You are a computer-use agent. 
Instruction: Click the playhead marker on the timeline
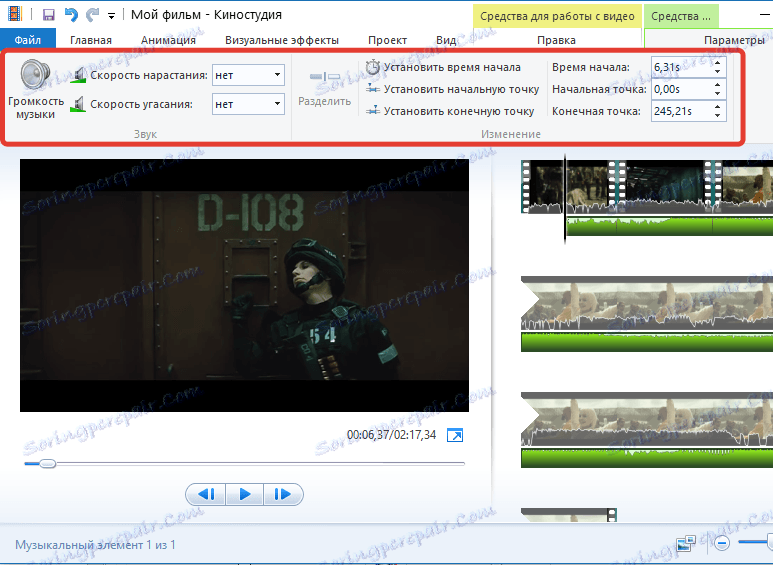pos(565,200)
